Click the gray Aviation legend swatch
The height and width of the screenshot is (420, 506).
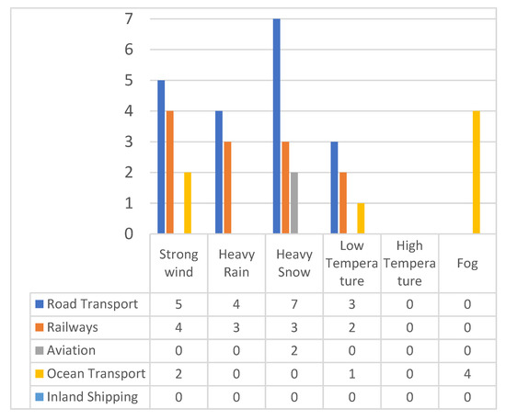[x=40, y=350]
